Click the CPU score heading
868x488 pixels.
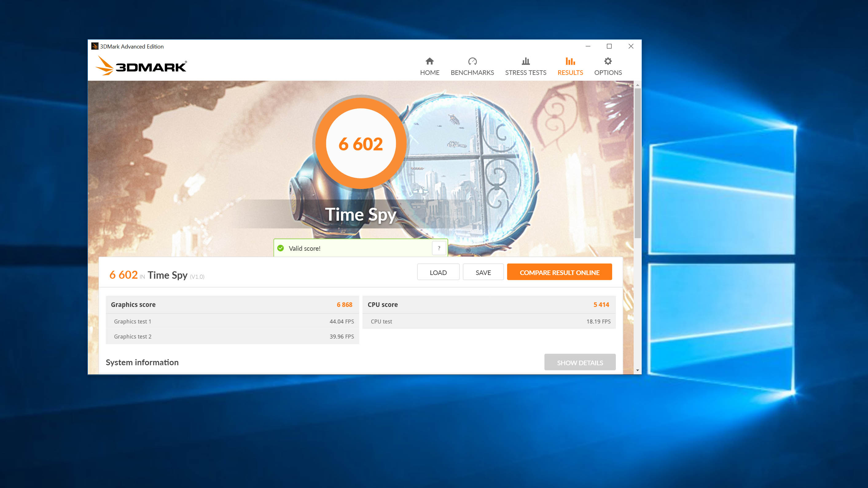[x=382, y=304]
